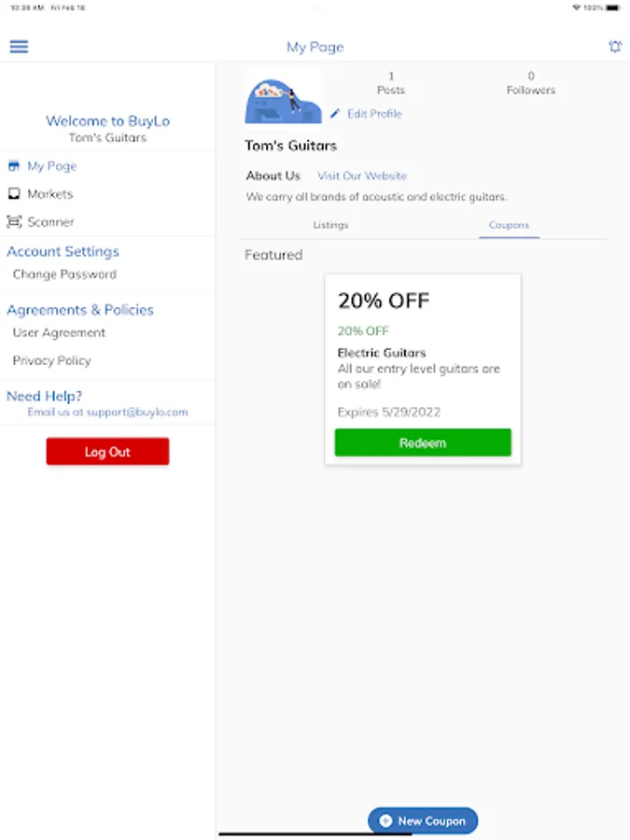Open the hamburger menu icon
Image resolution: width=630 pixels, height=840 pixels.
19,47
